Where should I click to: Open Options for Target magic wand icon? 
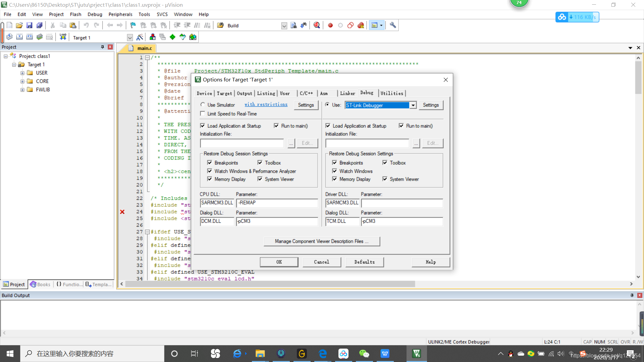click(140, 37)
